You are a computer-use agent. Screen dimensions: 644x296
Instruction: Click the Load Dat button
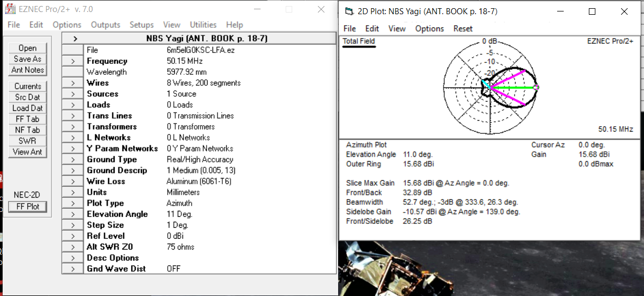(x=27, y=108)
